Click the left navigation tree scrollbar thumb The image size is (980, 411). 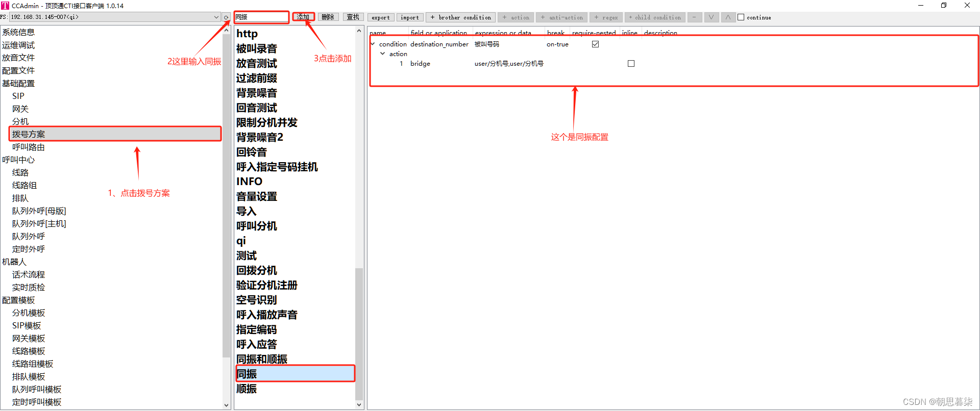pyautogui.click(x=227, y=196)
